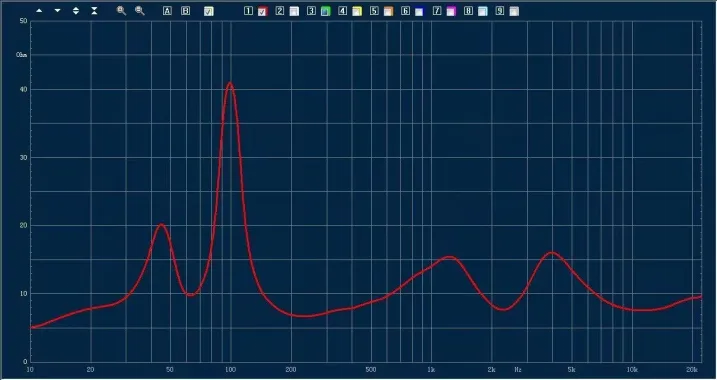Select curve slot number 2
Image resolution: width=718 pixels, height=380 pixels.
pyautogui.click(x=280, y=11)
